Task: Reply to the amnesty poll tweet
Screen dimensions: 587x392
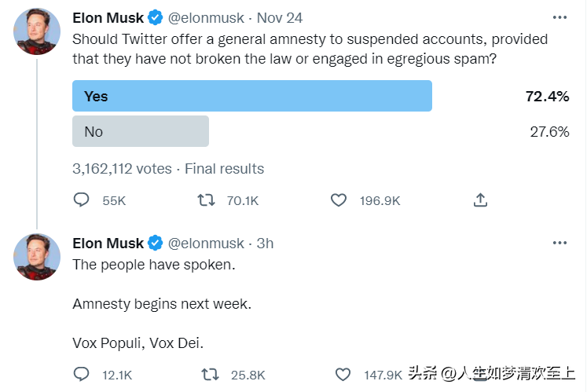Action: point(81,200)
